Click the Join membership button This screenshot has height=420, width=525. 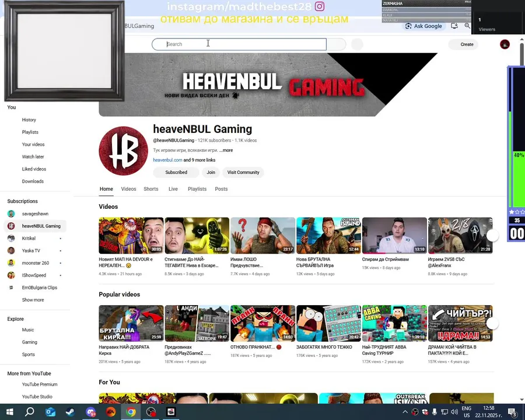click(211, 172)
